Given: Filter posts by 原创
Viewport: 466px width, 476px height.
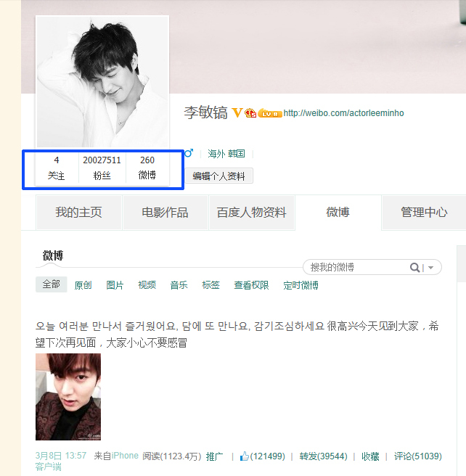Looking at the screenshot, I should (x=83, y=285).
